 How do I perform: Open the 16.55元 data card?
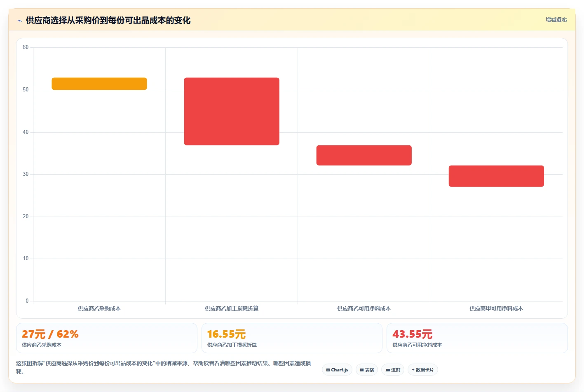292,338
